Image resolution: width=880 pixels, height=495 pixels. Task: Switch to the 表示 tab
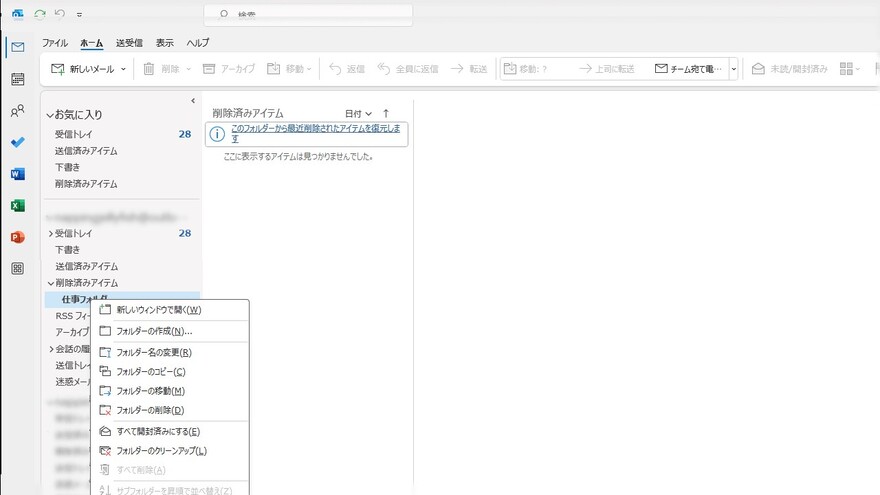[164, 43]
